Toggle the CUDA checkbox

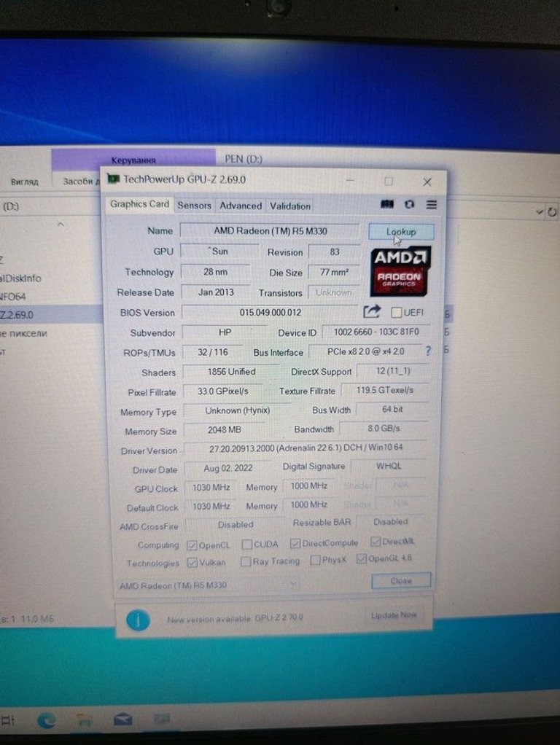click(x=246, y=544)
